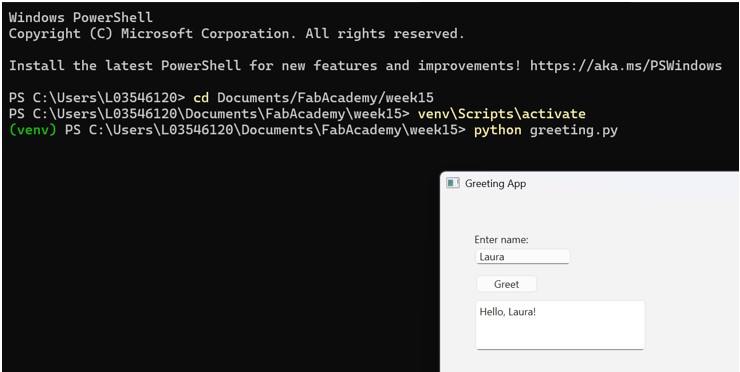Viewport: 740px width, 372px height.
Task: Click the venv\Scripts\activate command text
Action: pos(501,114)
